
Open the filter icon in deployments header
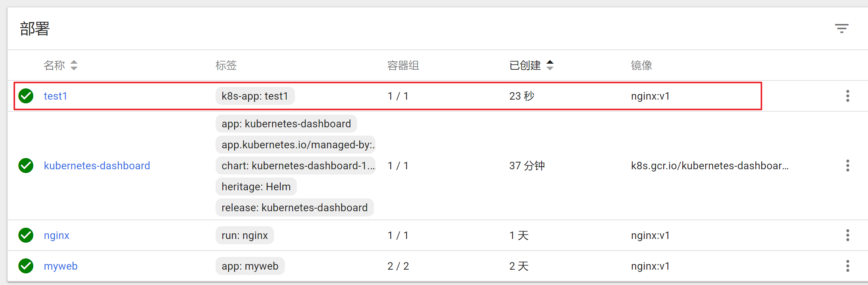coord(841,28)
